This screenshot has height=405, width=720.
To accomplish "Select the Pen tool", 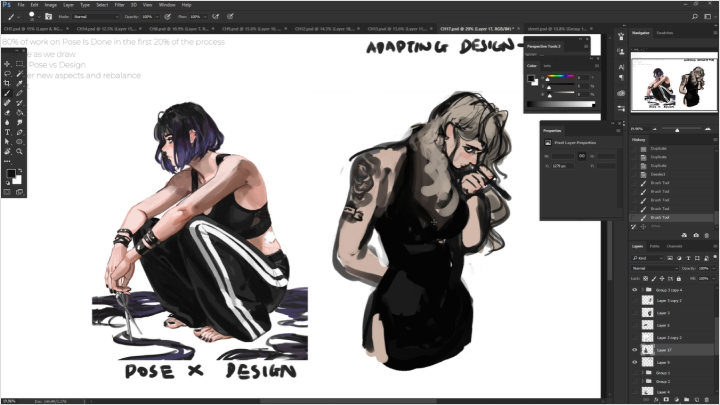I will click(x=19, y=132).
